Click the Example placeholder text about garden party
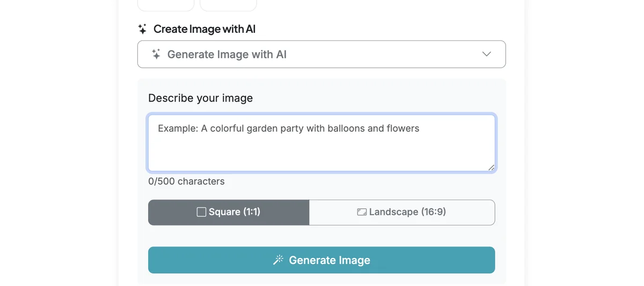 [288, 128]
